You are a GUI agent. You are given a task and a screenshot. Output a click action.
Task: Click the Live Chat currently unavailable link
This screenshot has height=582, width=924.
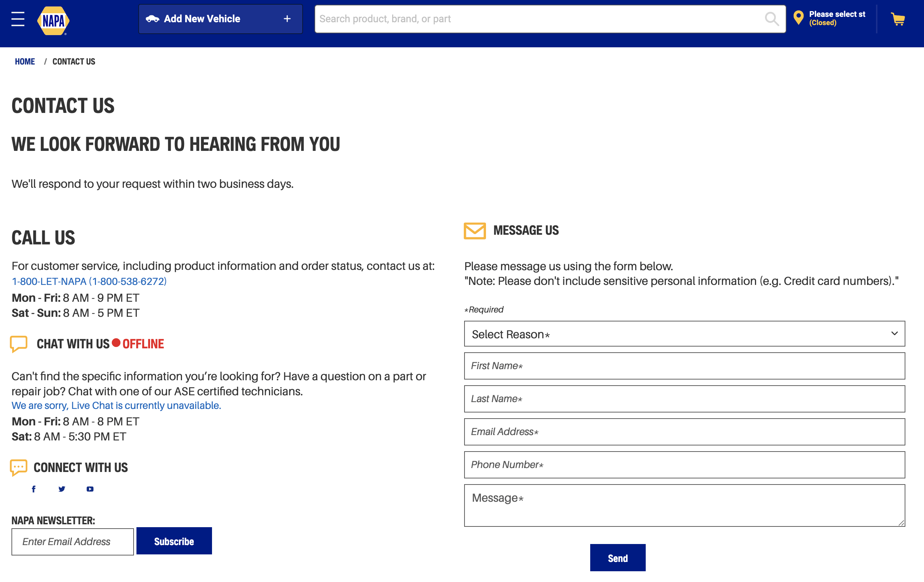point(116,405)
